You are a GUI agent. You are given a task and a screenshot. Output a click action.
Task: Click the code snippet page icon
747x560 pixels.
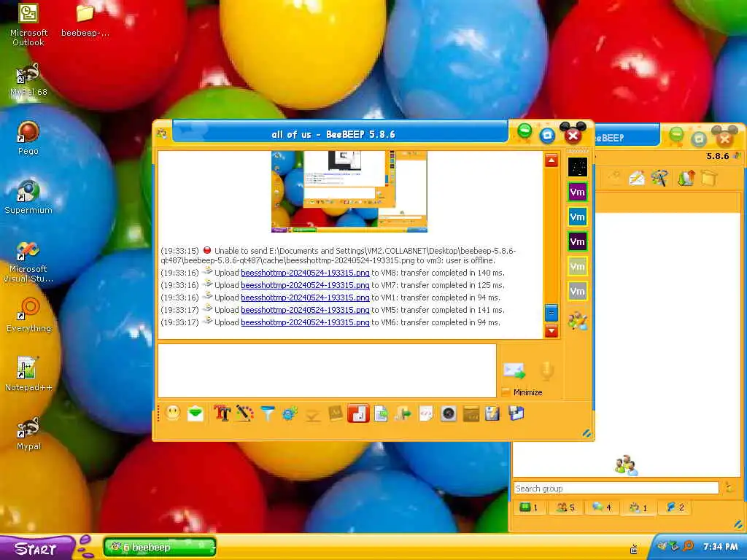[x=426, y=413]
